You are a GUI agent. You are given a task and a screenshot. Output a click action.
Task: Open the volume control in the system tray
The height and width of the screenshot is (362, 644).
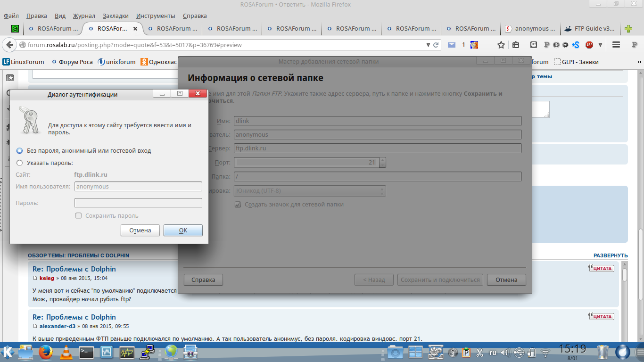pyautogui.click(x=505, y=352)
